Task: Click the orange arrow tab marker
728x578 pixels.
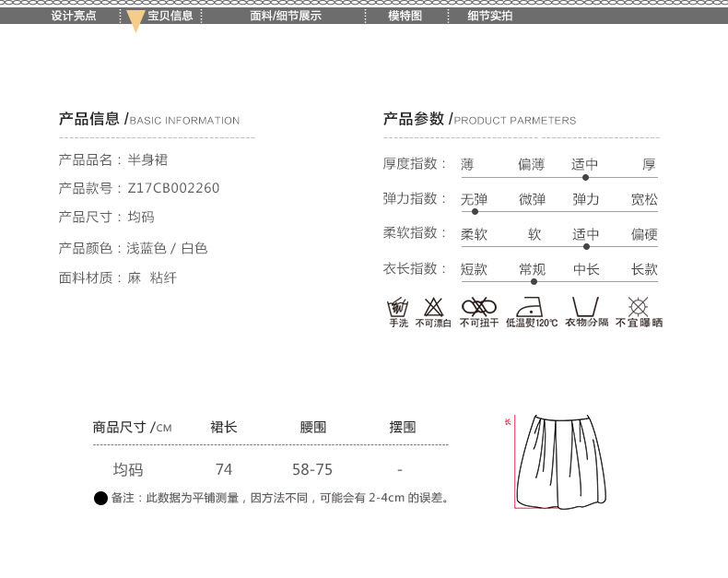Action: coord(135,21)
